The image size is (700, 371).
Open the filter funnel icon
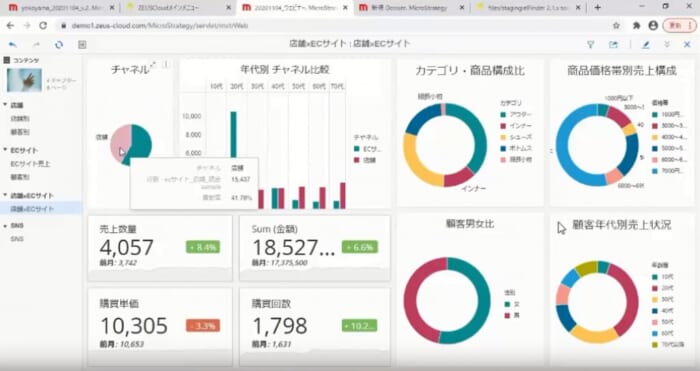tap(591, 44)
